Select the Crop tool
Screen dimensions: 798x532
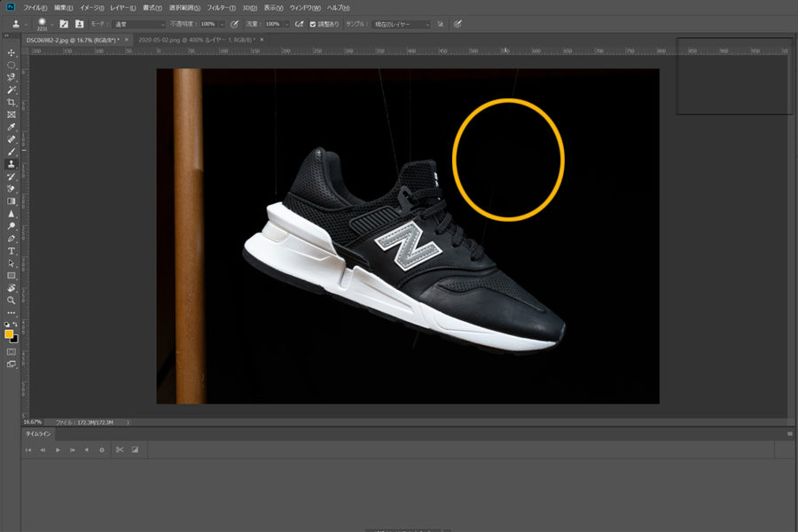tap(12, 102)
